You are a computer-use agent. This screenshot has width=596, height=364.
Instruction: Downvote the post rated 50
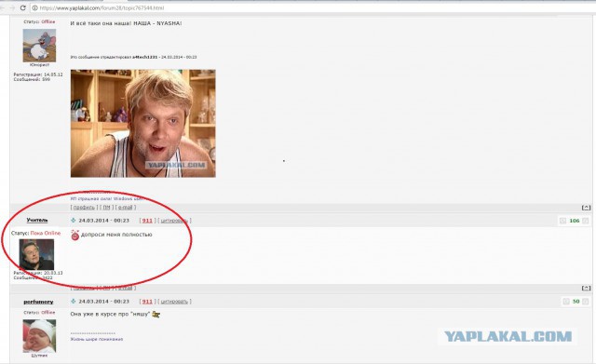tap(566, 302)
